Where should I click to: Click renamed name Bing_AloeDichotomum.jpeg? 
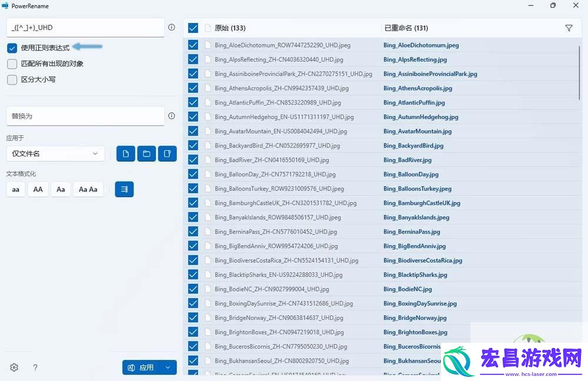(421, 45)
